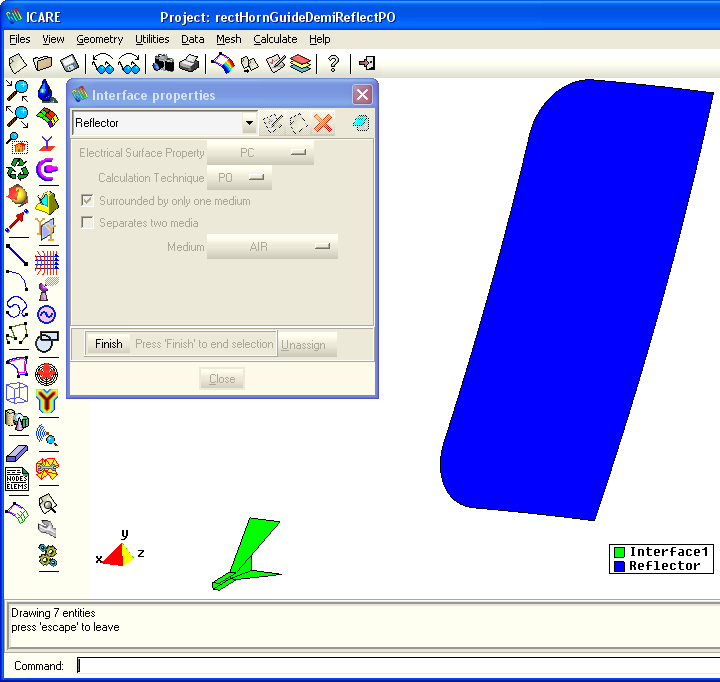Open the Calculation Technique PO dropdown
The width and height of the screenshot is (720, 682).
tap(239, 178)
